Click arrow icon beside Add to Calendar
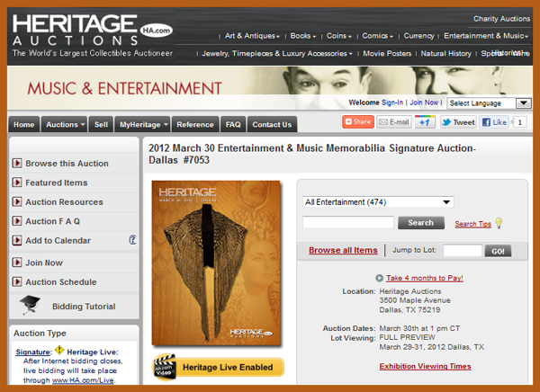Viewport: 540px width, 392px height. point(17,240)
